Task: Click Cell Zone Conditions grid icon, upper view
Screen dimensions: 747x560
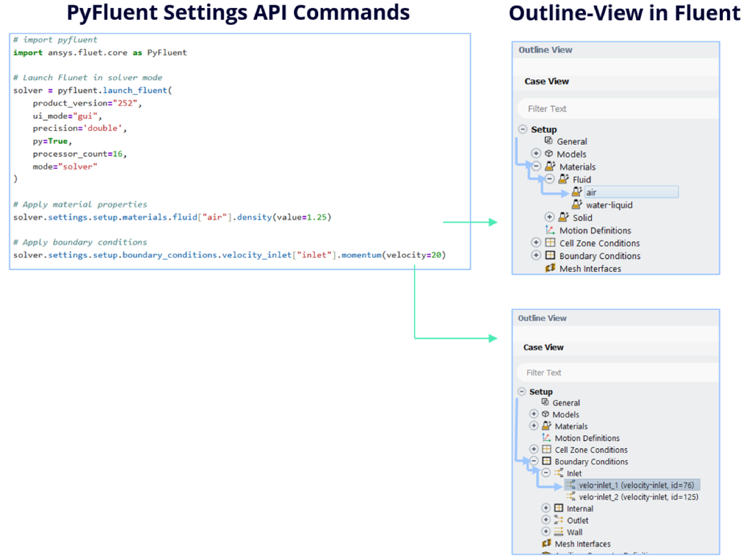Action: click(x=550, y=242)
